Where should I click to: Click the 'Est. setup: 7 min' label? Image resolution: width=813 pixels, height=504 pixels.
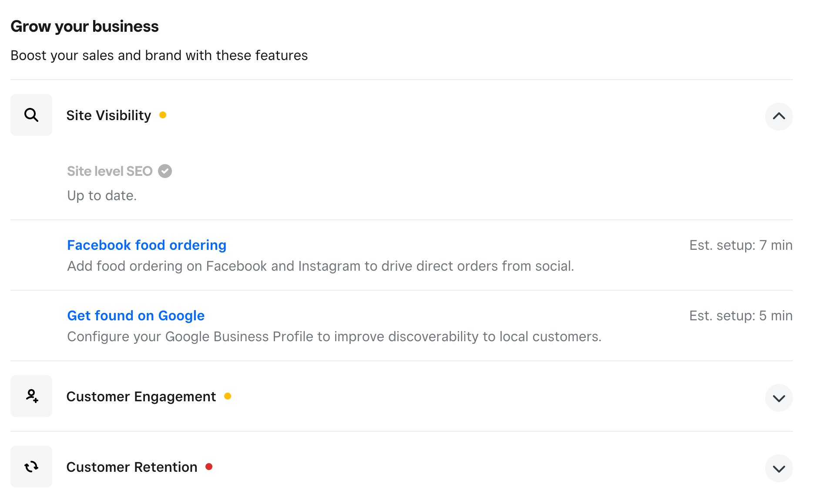point(741,245)
